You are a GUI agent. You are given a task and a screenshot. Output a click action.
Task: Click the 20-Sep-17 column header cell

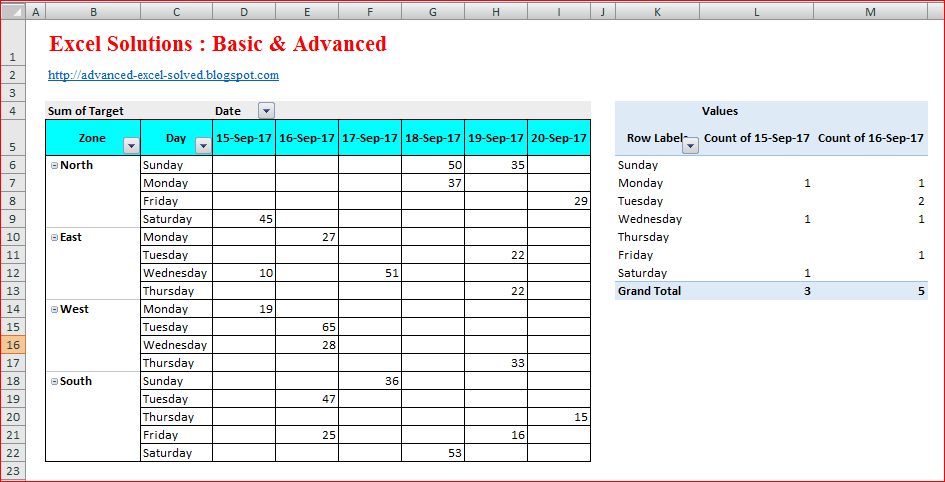(x=559, y=137)
